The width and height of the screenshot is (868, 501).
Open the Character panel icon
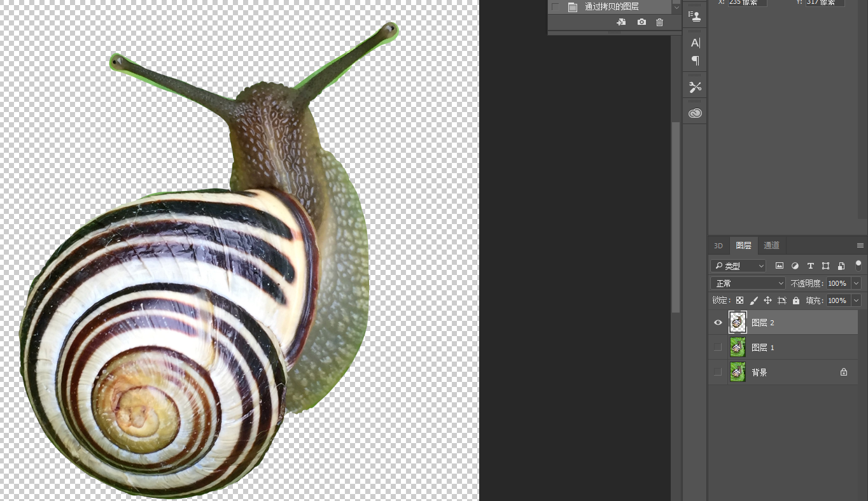[x=695, y=43]
